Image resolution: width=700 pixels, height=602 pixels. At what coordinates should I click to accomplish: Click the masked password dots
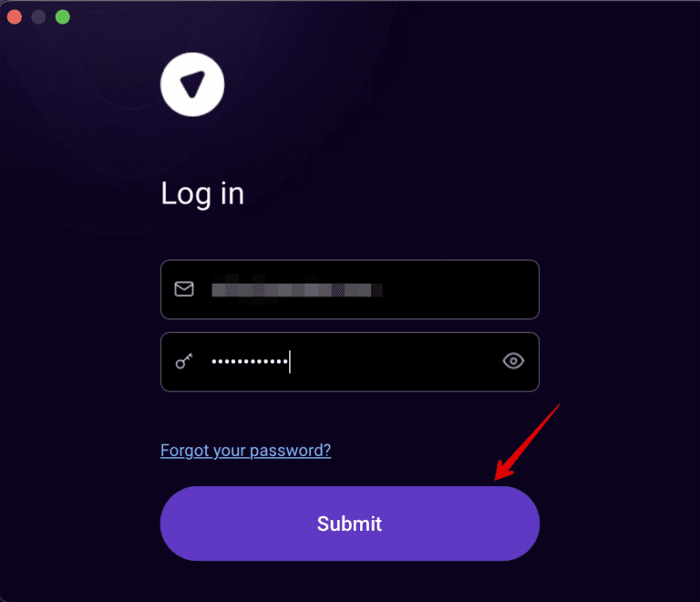click(249, 362)
